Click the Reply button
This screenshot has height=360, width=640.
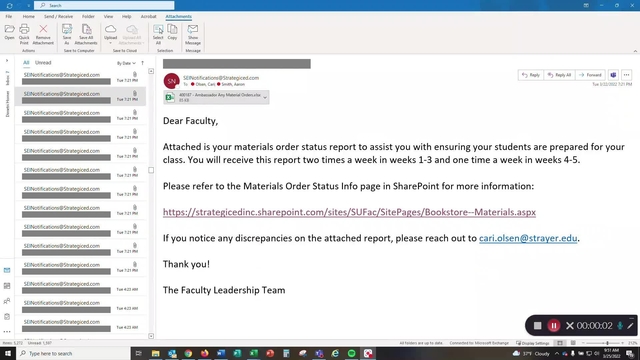coord(531,75)
